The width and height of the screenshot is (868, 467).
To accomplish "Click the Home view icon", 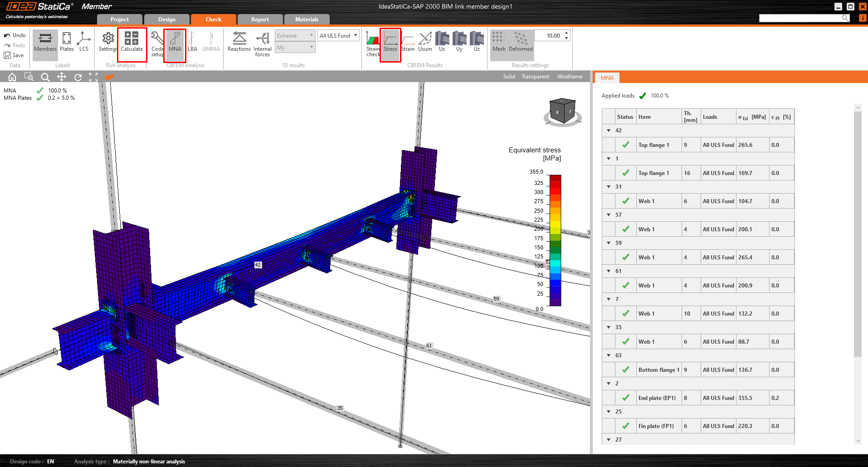I will [12, 77].
